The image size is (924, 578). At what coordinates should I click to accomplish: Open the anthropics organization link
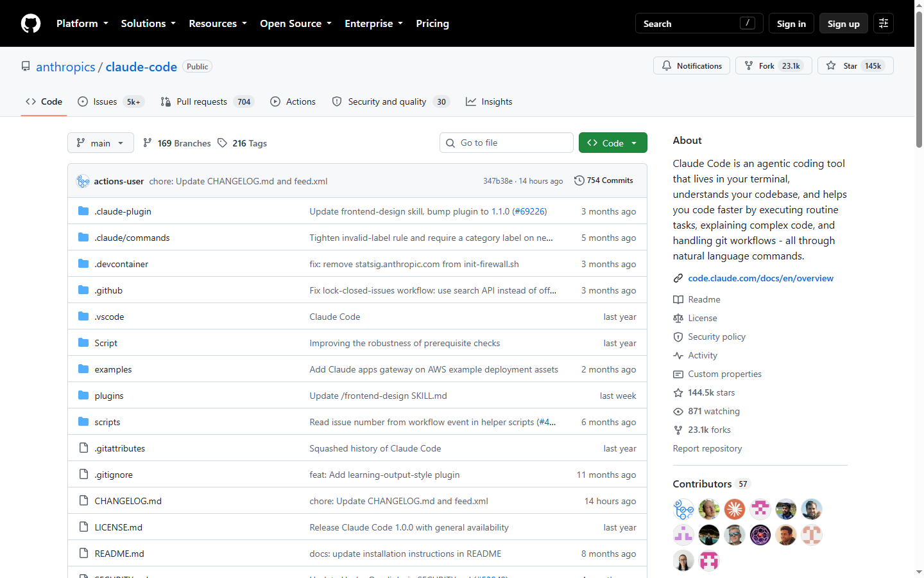click(65, 67)
